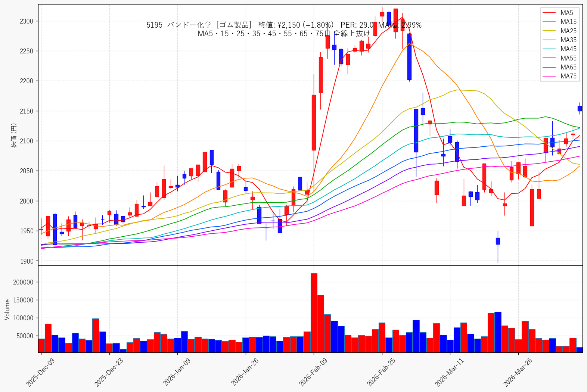The image size is (587, 392).
Task: Click the MA5 red legend line
Action: 550,13
